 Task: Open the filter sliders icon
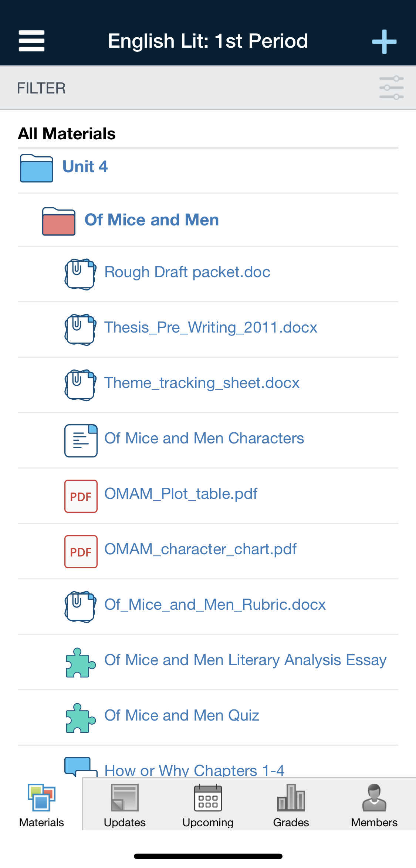click(x=391, y=88)
